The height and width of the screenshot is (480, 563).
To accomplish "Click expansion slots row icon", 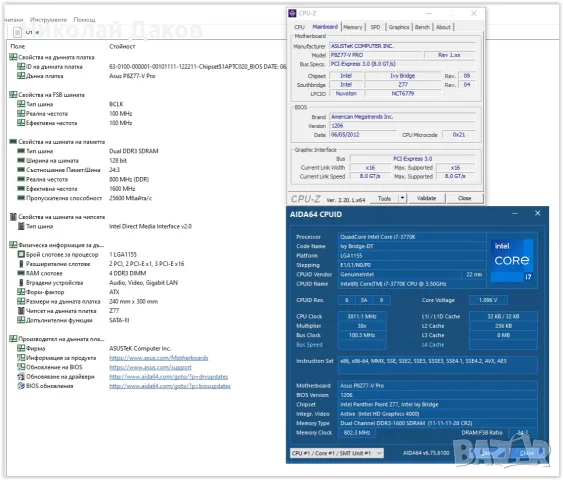I will tap(21, 264).
